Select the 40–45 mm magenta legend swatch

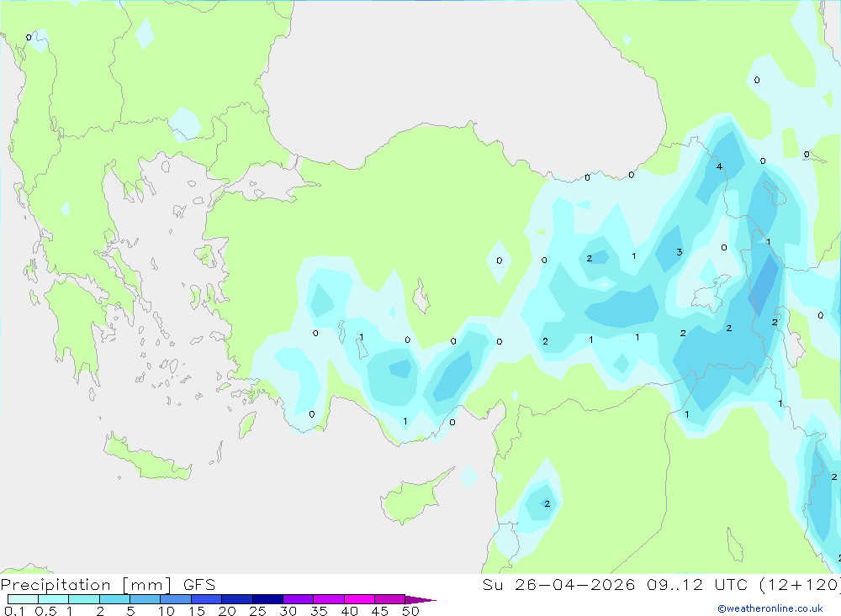(359, 599)
